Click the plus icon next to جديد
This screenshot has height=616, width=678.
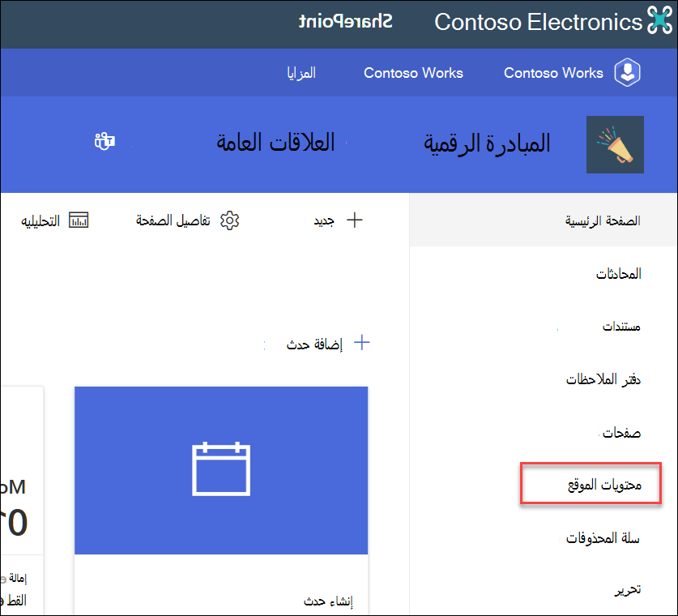[x=355, y=220]
